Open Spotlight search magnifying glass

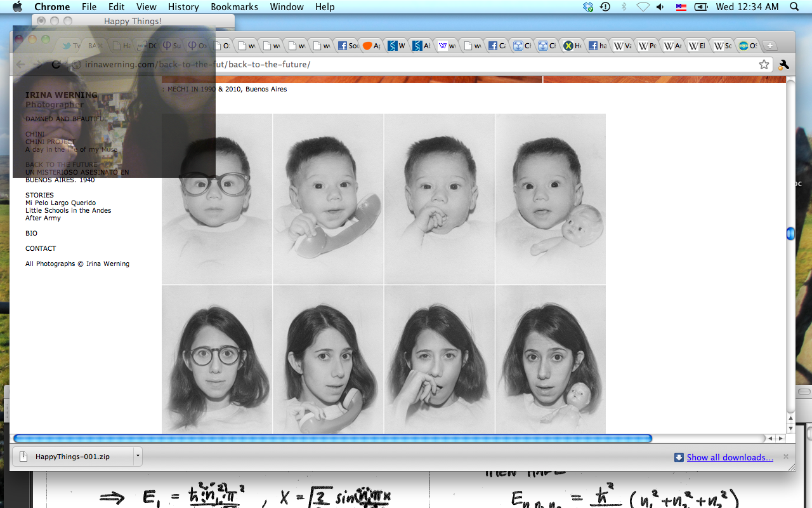794,7
